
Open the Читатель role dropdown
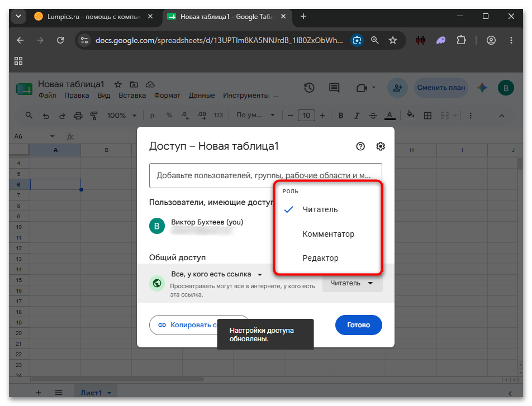point(352,283)
